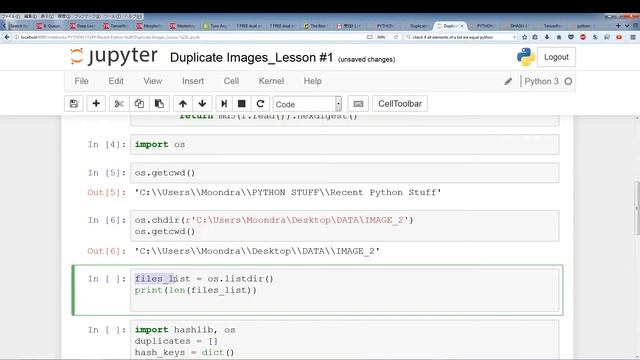Click the '(unsaved changes)' status text
Viewport: 640px width, 360px height.
(x=367, y=60)
